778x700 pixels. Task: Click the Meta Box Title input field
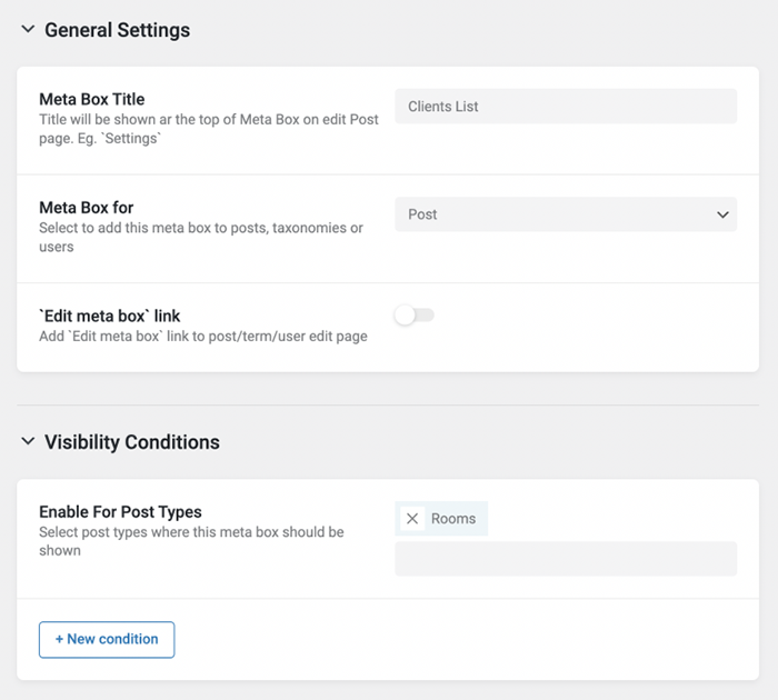[x=566, y=106]
